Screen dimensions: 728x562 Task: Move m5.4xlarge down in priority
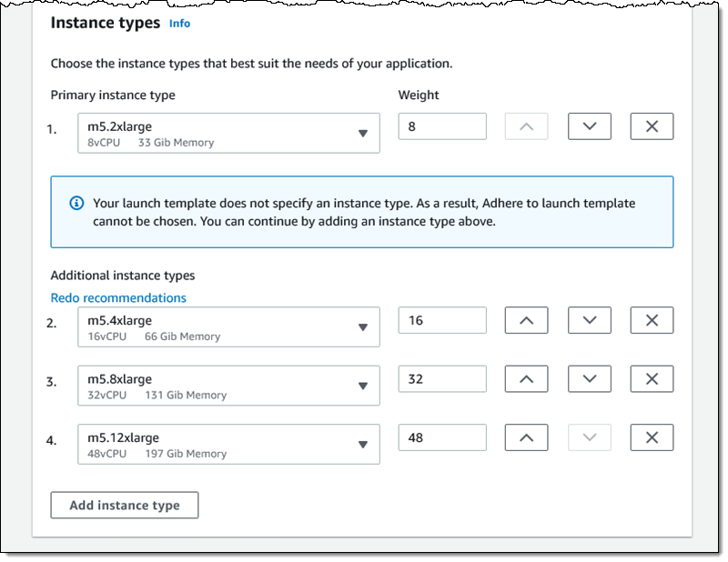(x=589, y=320)
